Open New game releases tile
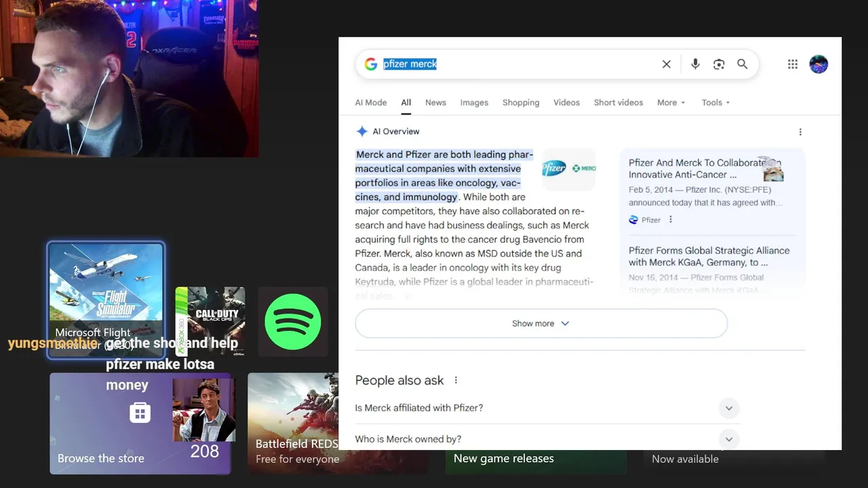 click(536, 461)
